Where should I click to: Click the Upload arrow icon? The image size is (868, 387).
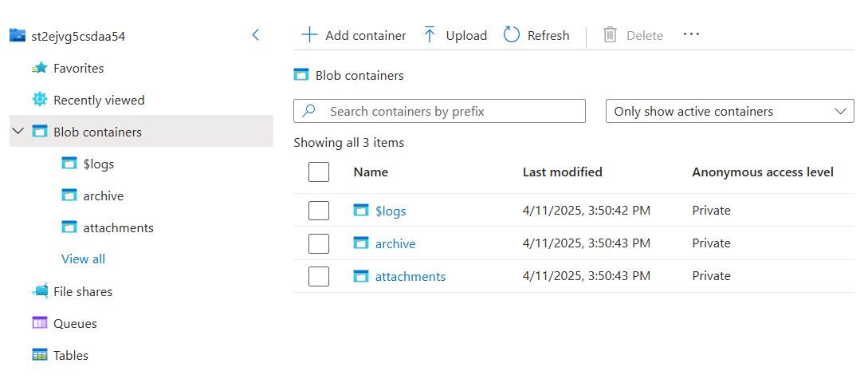pyautogui.click(x=430, y=35)
